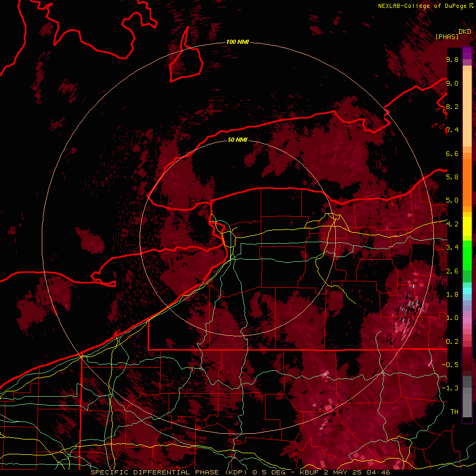Pick the light peach band of the color bar
This screenshot has height=476, width=476.
(x=467, y=108)
